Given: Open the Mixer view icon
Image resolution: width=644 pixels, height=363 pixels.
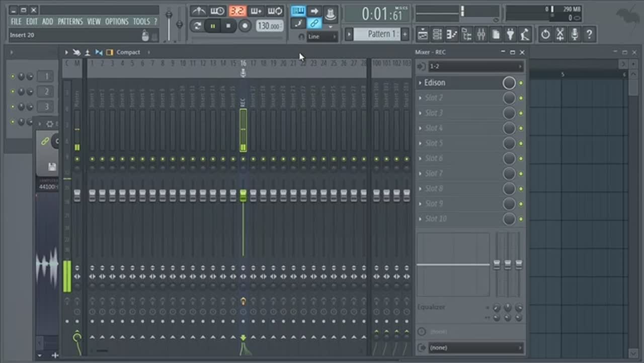Looking at the screenshot, I should pos(481,34).
